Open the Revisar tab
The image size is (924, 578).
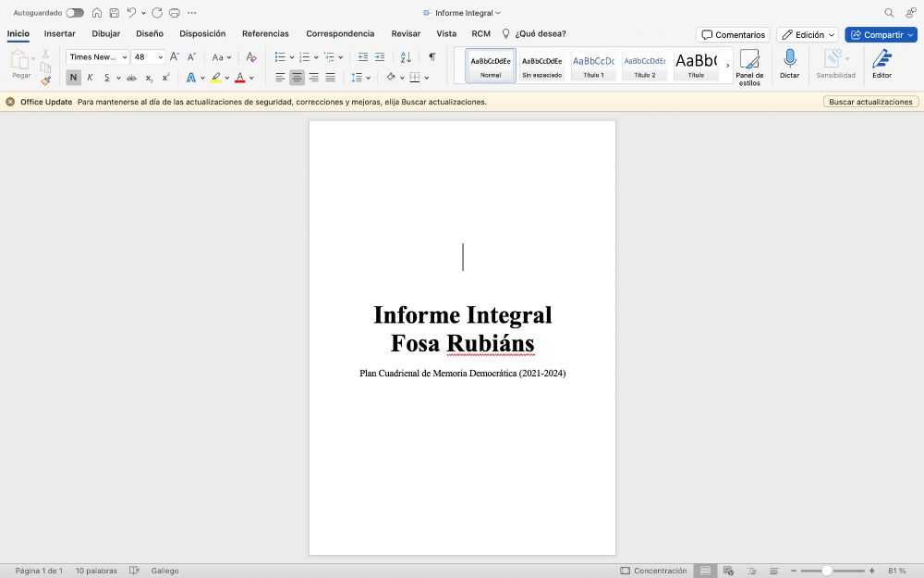[x=406, y=33]
